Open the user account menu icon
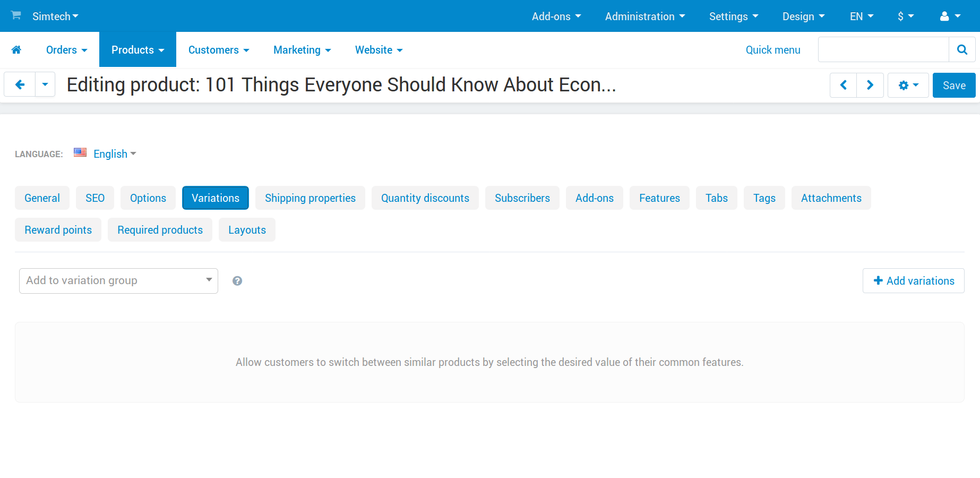This screenshot has width=980, height=478. click(950, 16)
